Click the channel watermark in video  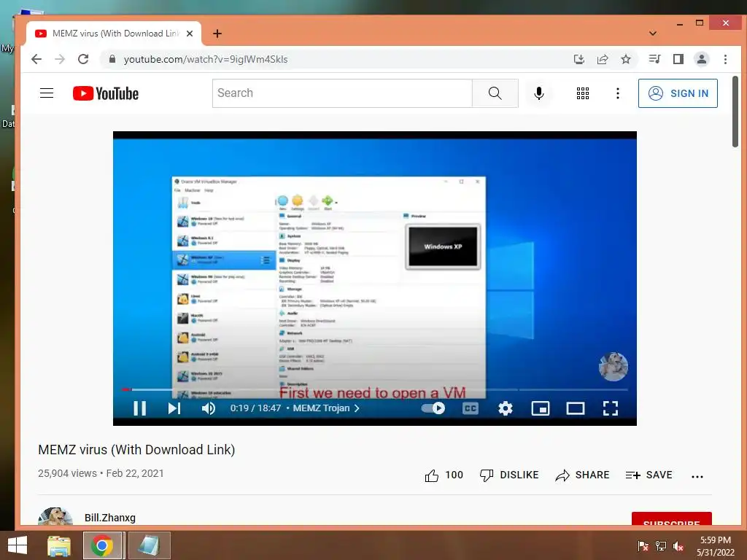(x=613, y=366)
